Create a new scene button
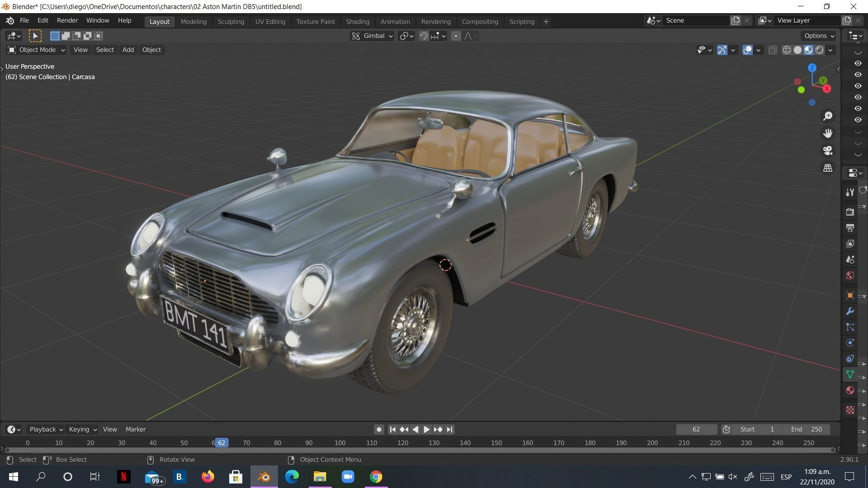 (736, 20)
